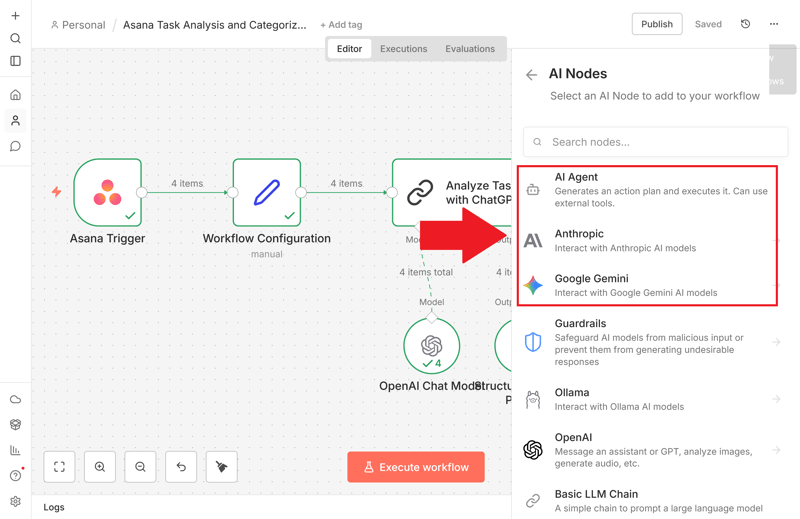
Task: Select the Asana Trigger node
Action: tap(108, 192)
